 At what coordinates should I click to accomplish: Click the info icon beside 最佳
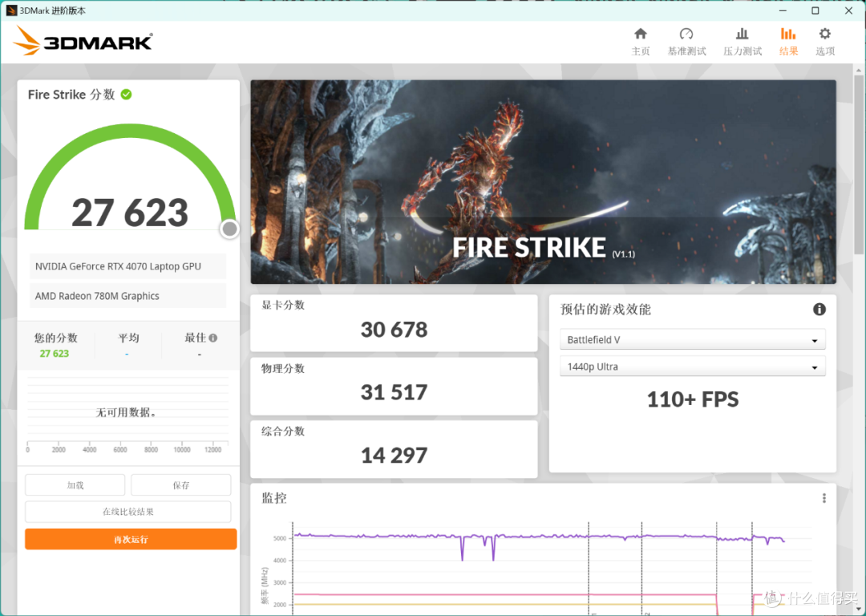[213, 338]
